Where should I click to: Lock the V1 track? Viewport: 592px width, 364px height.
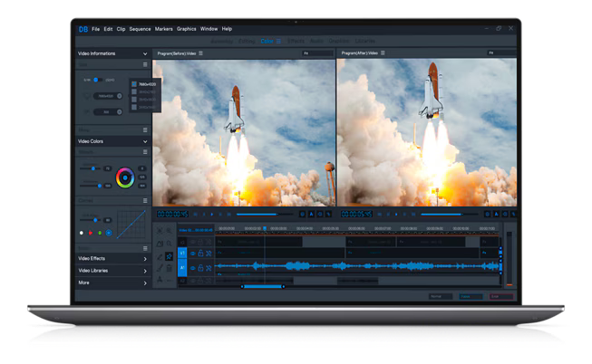200,254
